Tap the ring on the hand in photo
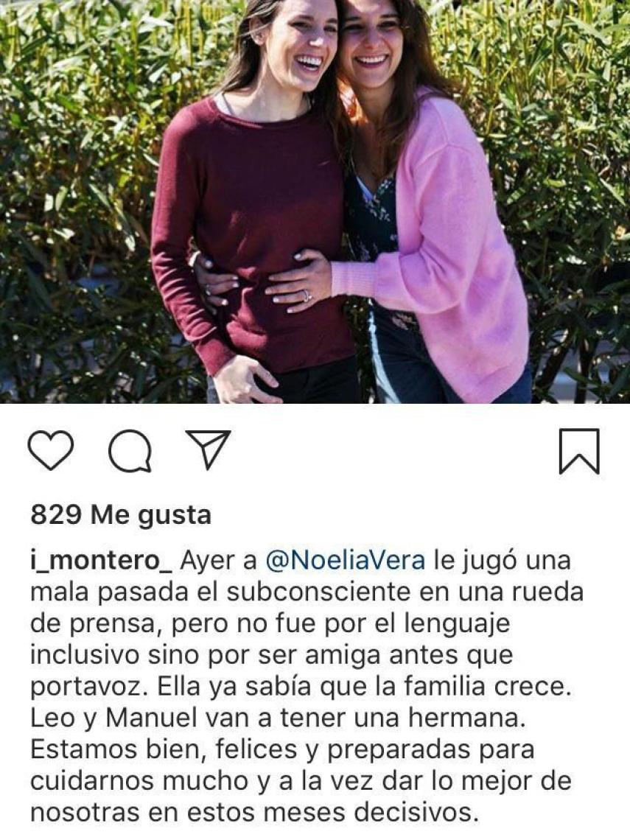 pos(307,295)
